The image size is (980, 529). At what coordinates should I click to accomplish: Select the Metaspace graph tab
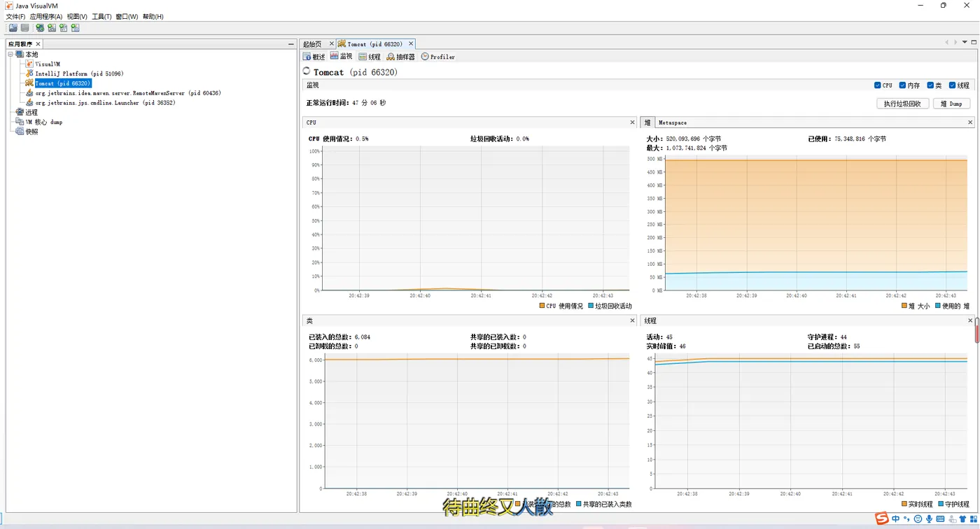(x=673, y=122)
